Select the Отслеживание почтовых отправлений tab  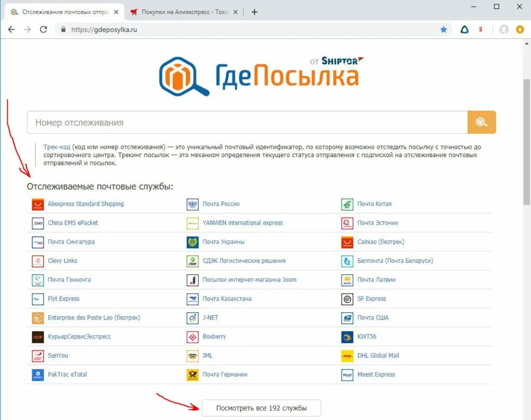coord(62,11)
